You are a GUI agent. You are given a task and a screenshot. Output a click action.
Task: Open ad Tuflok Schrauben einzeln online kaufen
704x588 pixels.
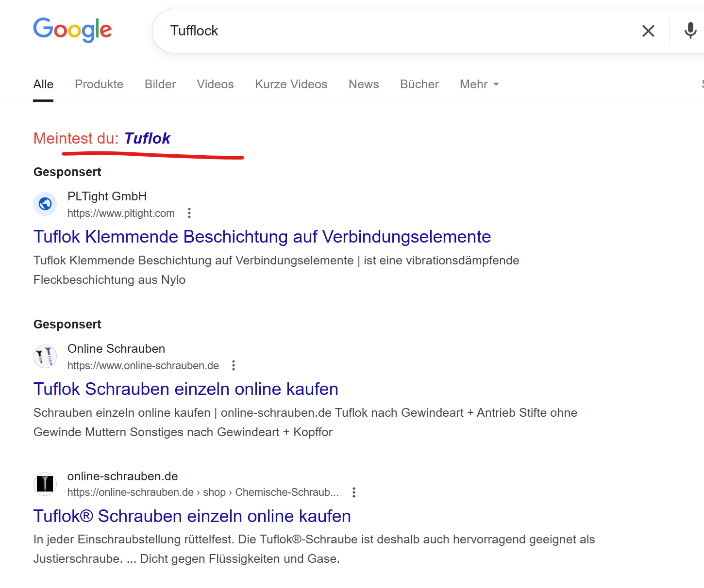coord(186,389)
